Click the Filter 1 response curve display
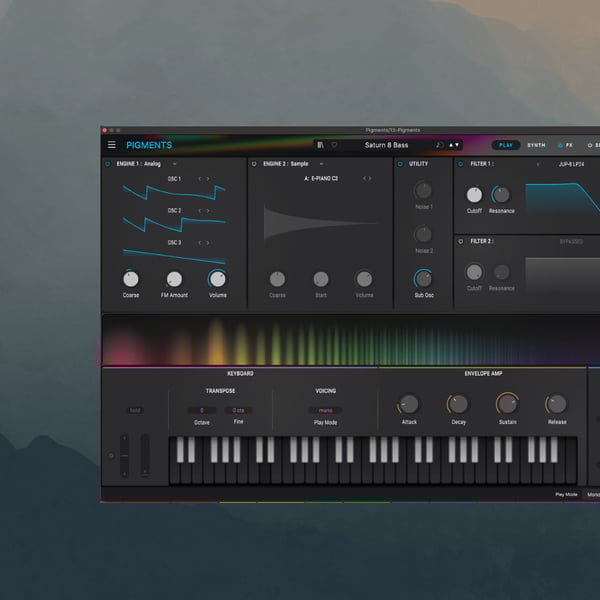600x600 pixels. tap(562, 199)
